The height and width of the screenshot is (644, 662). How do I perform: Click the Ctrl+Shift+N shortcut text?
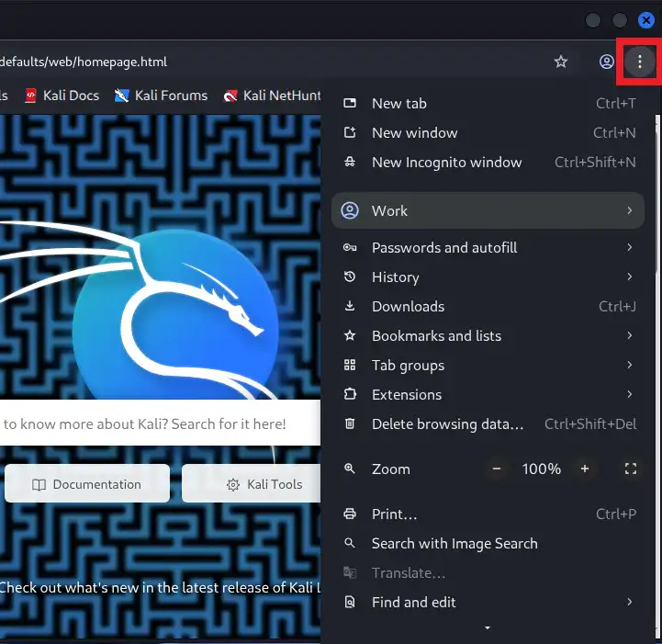click(x=595, y=163)
